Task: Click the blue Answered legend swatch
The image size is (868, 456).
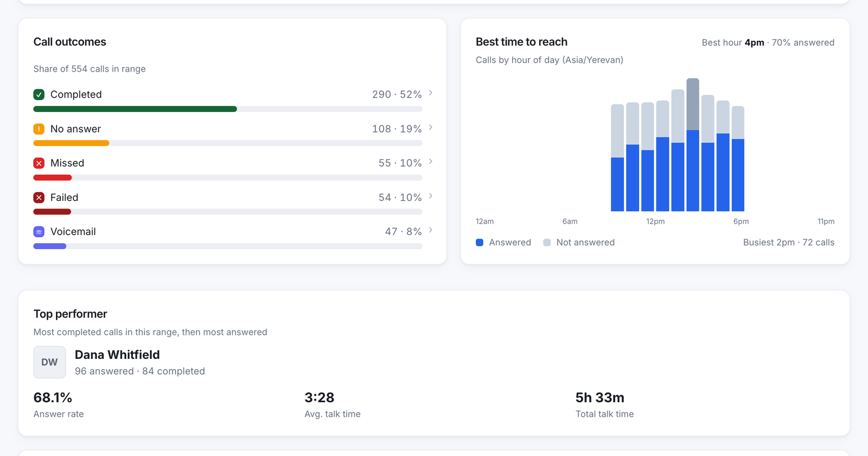Action: [480, 243]
